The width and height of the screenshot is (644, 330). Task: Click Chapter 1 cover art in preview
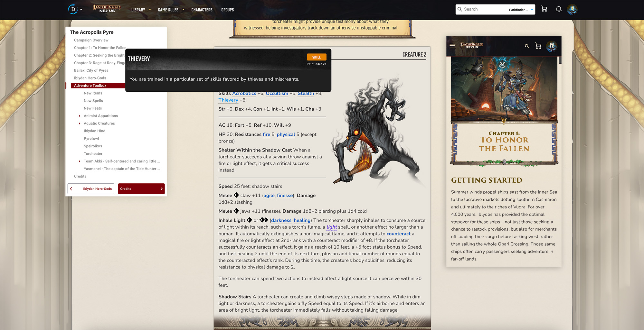[x=504, y=88]
